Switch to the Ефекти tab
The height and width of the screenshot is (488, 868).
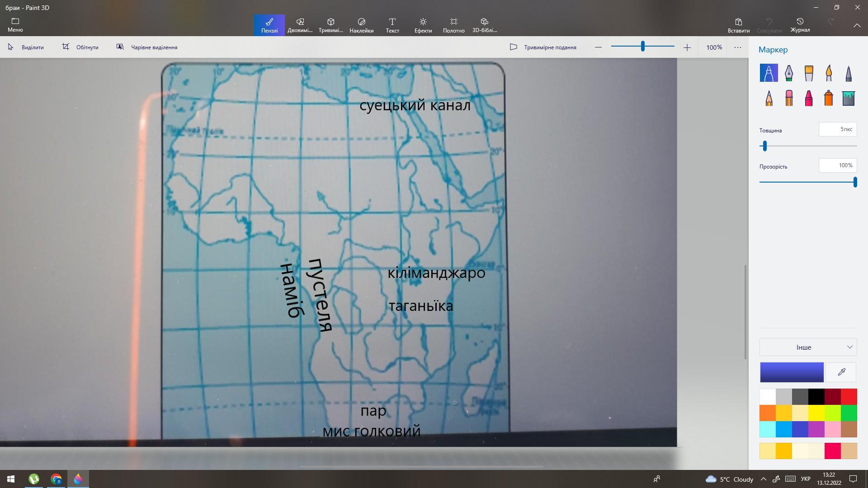tap(423, 25)
